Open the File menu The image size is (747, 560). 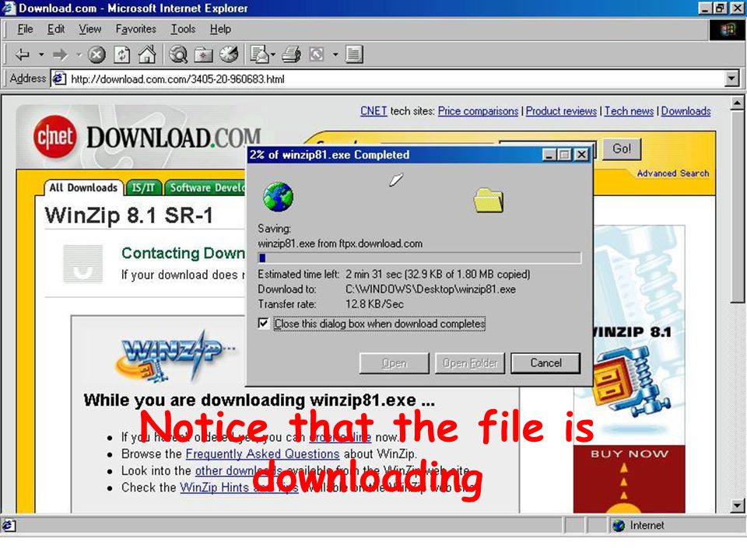click(x=25, y=29)
